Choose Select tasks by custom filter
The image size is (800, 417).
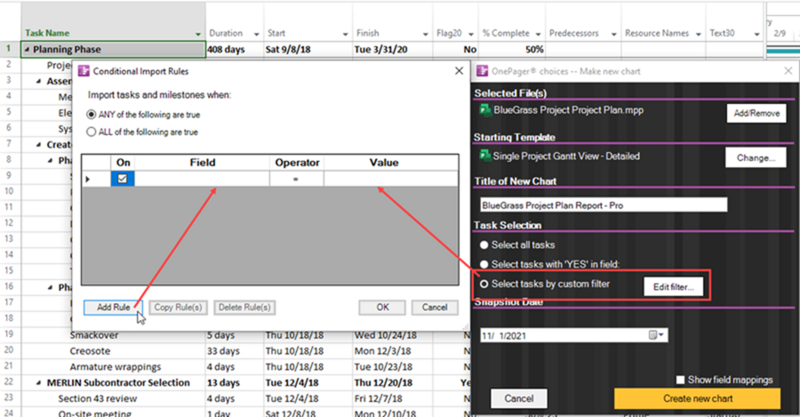[x=484, y=284]
